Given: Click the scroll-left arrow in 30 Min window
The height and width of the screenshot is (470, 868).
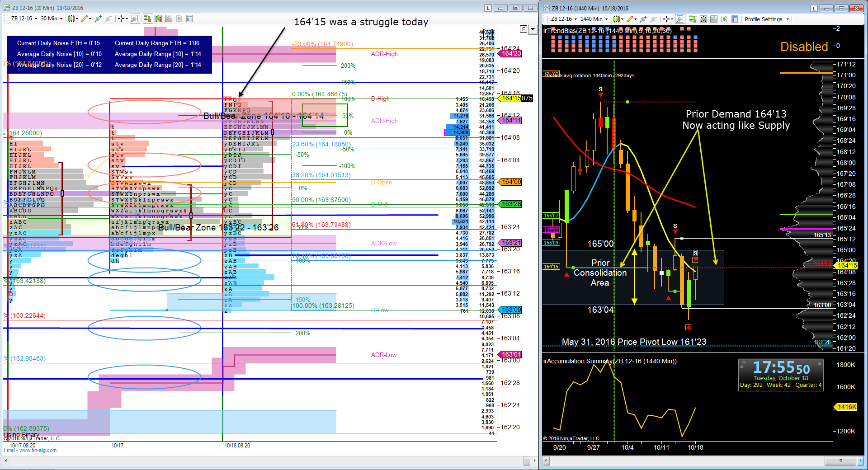Looking at the screenshot, I should point(6,461).
